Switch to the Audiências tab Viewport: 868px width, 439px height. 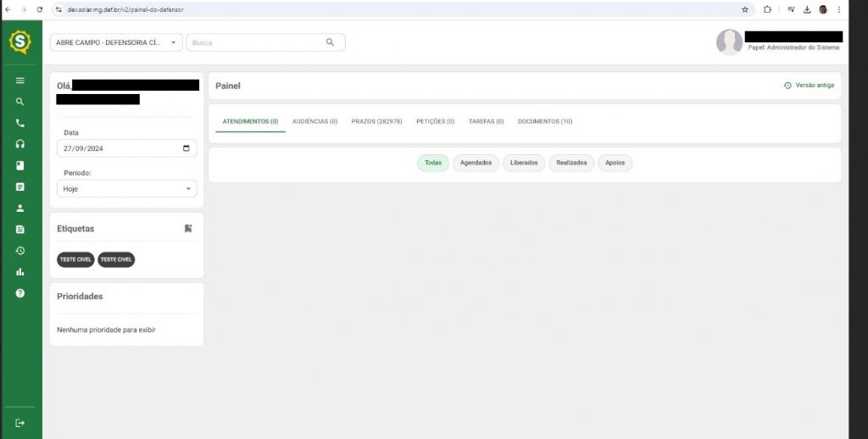point(314,121)
